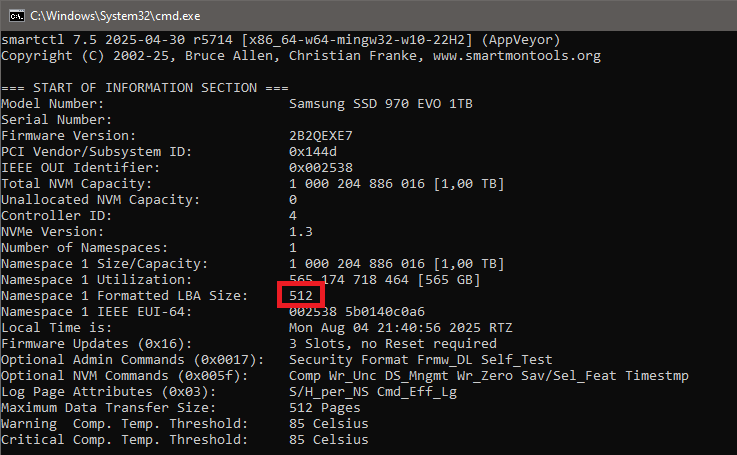Click the Firmware Updates (0x16) label
The width and height of the screenshot is (737, 455).
click(96, 344)
